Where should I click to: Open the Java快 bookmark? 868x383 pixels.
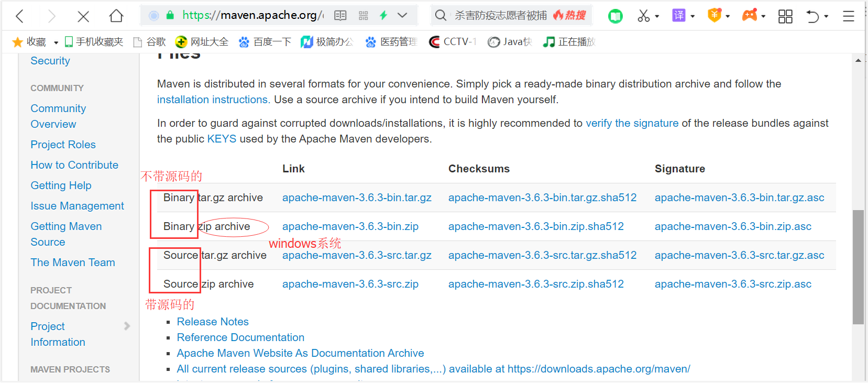[510, 42]
